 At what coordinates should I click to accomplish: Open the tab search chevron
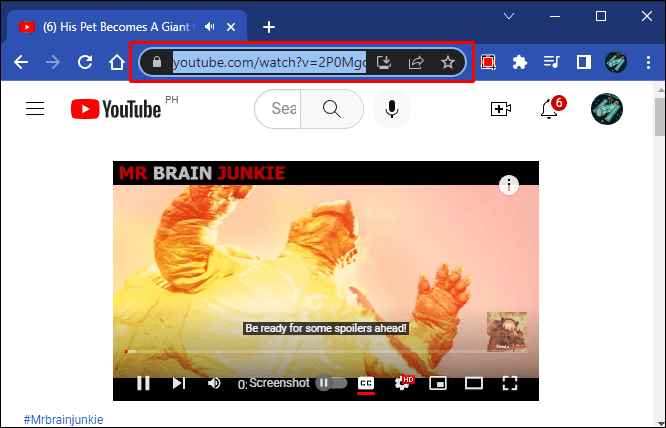point(509,16)
